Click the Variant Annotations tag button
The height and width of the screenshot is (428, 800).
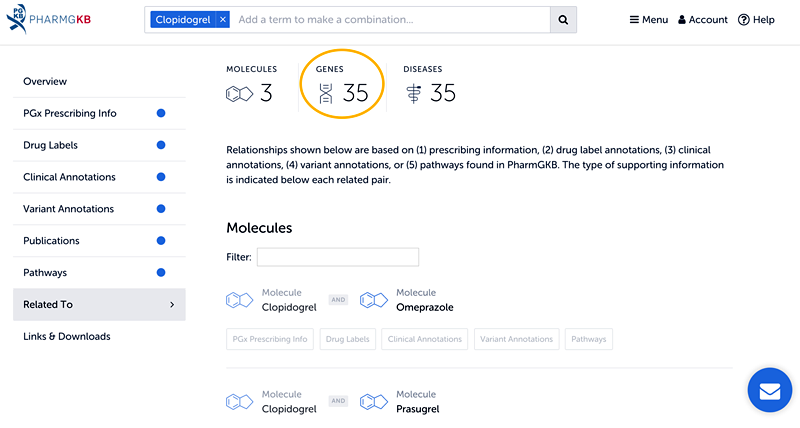click(x=516, y=339)
